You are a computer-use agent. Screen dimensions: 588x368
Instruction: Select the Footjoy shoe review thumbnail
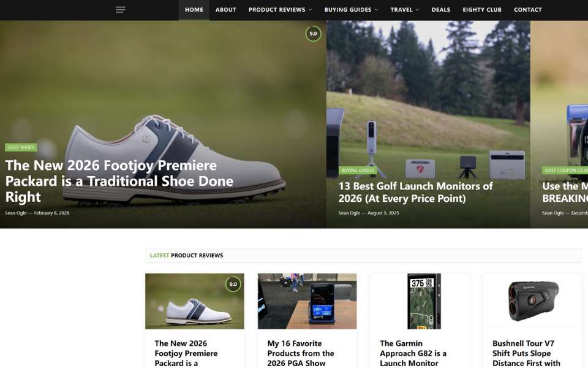[194, 301]
